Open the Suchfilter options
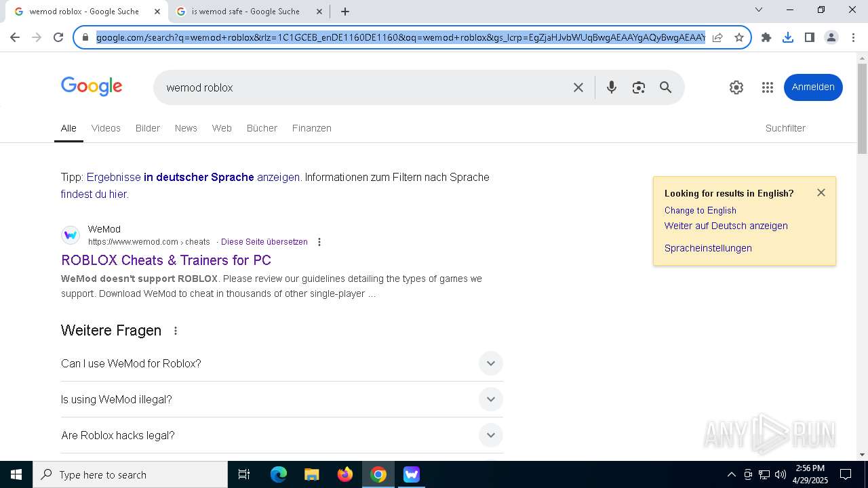Image resolution: width=868 pixels, height=488 pixels. (x=785, y=128)
